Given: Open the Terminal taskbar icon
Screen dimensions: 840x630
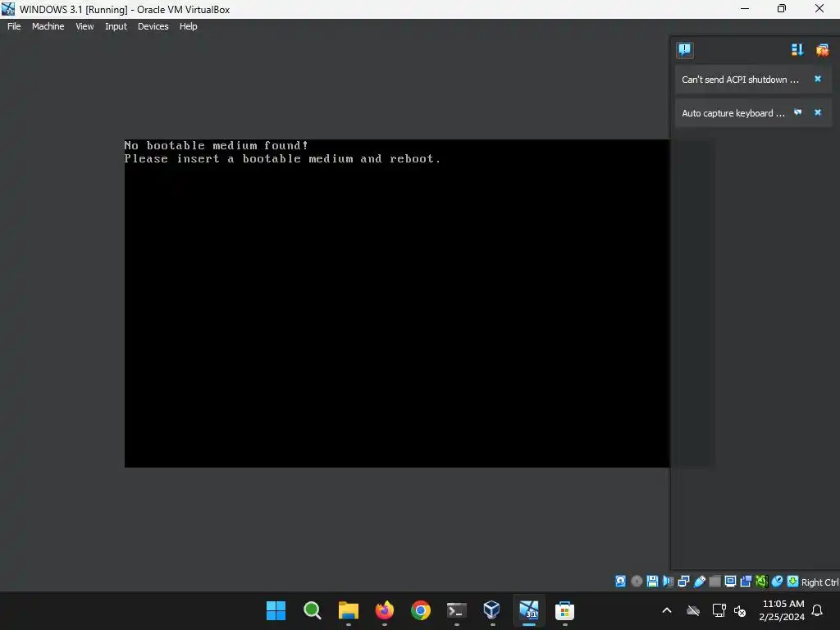Looking at the screenshot, I should point(456,610).
